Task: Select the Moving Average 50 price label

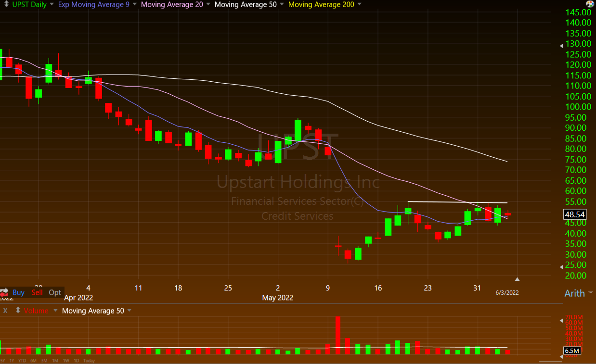Action: [x=246, y=4]
